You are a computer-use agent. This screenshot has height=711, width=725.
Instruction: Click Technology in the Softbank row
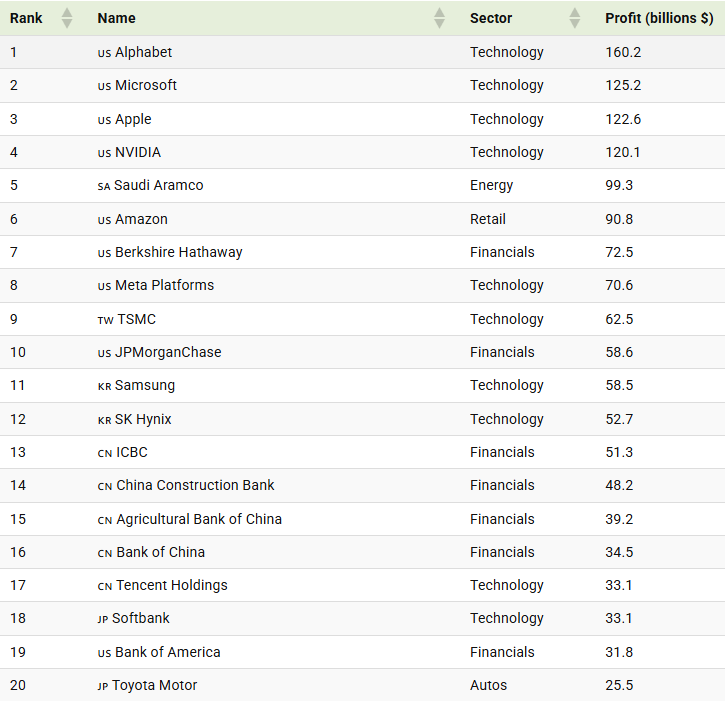tap(507, 619)
